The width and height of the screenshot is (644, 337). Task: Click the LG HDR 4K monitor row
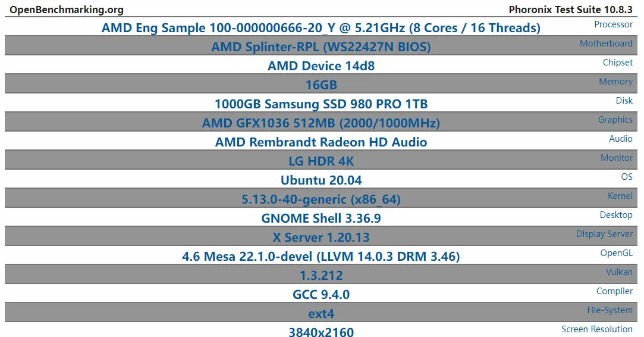(321, 161)
